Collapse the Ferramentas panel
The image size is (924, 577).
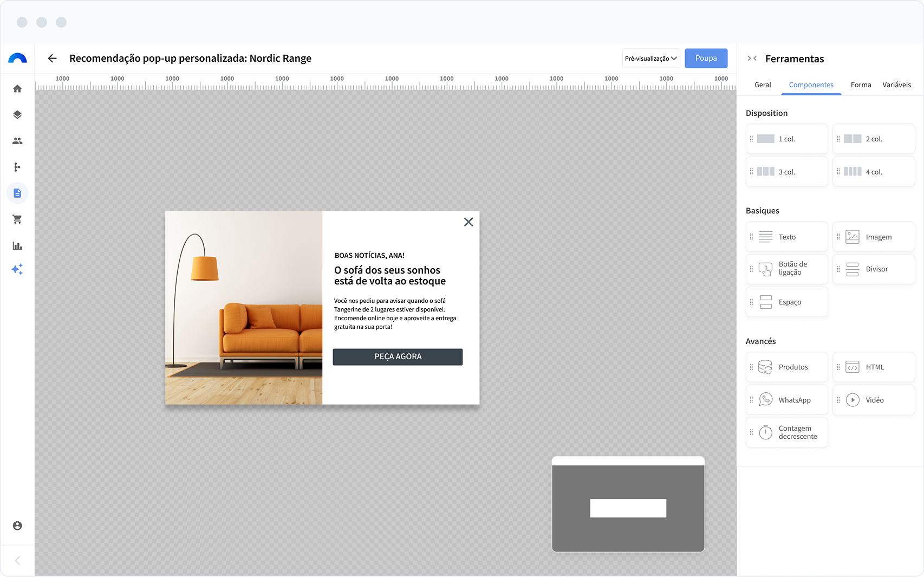752,59
